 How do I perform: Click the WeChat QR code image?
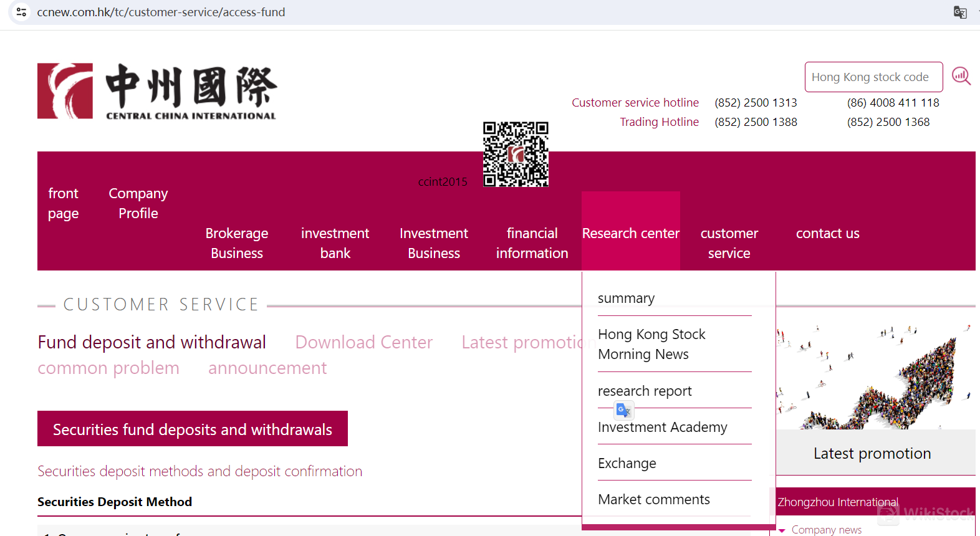pos(516,154)
